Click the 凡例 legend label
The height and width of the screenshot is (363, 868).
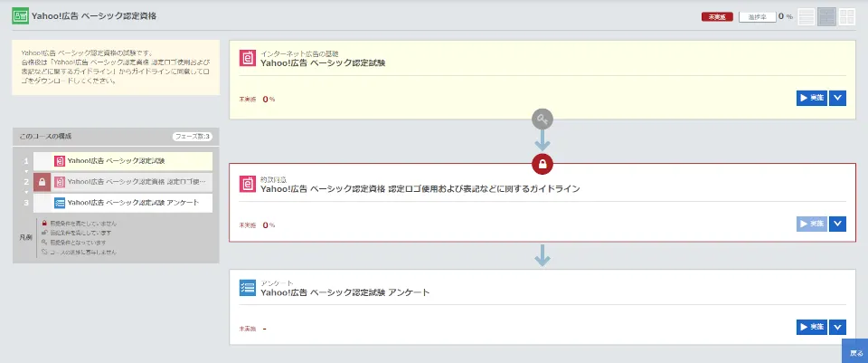pyautogui.click(x=25, y=237)
